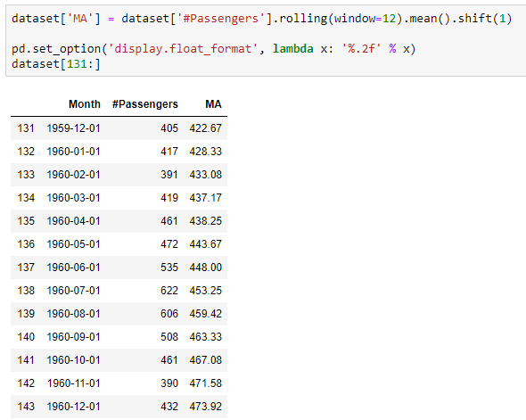Click date cell 1960-02-01
The height and width of the screenshot is (420, 526).
(x=73, y=175)
